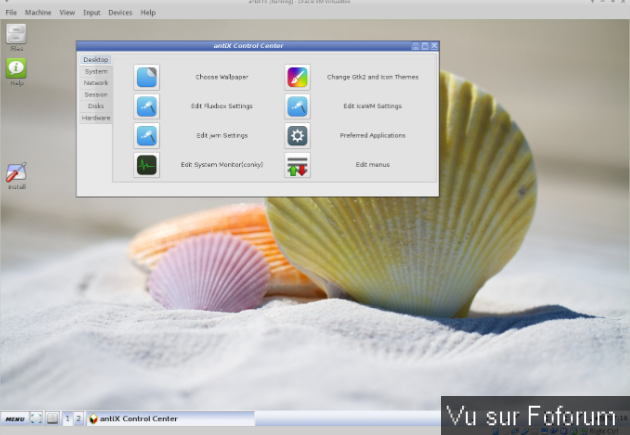Launch Edit Fluxbox Settings icon
Screen dimensions: 630x435
coord(147,106)
